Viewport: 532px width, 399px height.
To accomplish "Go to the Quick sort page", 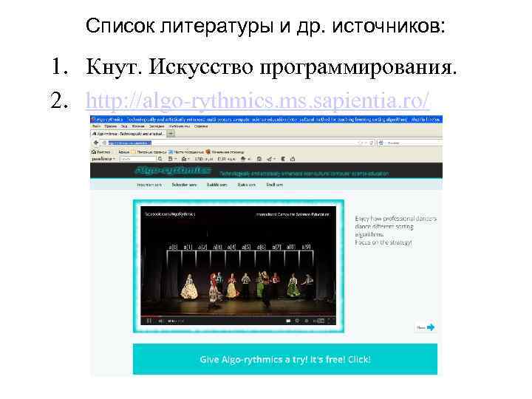I will pos(246,185).
